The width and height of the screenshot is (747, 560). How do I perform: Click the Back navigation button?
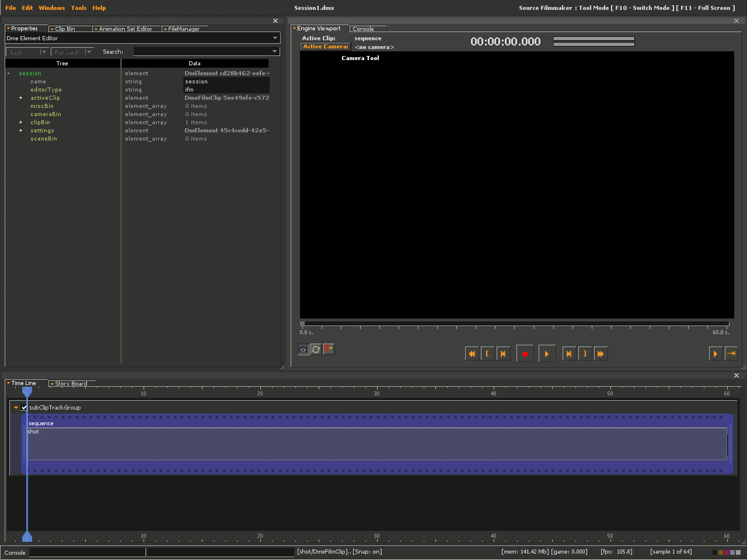[22, 52]
